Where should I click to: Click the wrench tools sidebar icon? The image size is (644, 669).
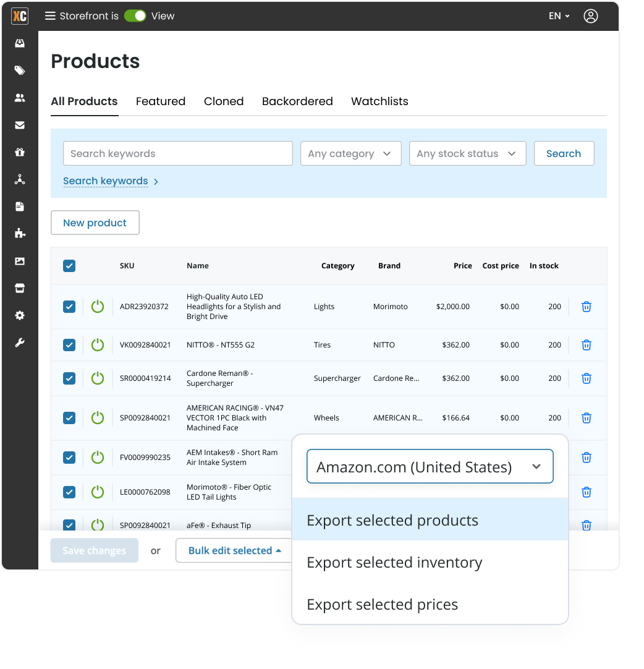pyautogui.click(x=20, y=343)
